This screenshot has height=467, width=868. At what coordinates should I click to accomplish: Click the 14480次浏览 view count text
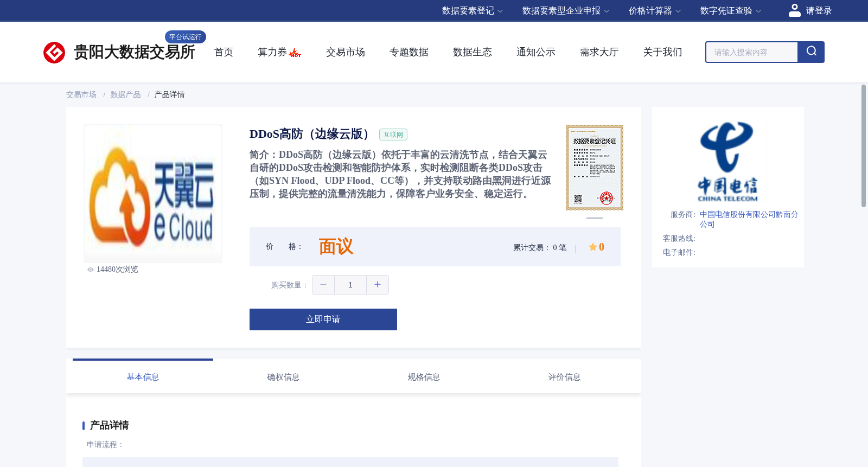click(x=117, y=270)
